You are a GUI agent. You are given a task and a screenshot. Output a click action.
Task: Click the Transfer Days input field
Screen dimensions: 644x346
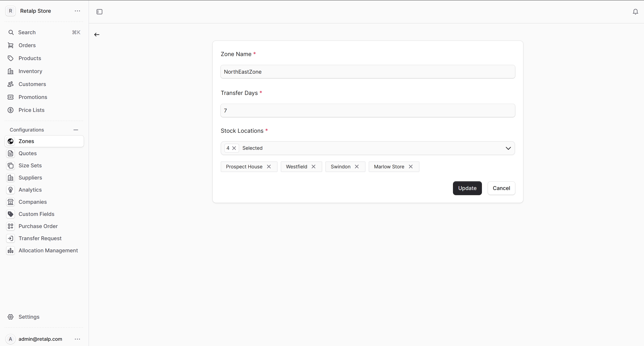(x=368, y=111)
